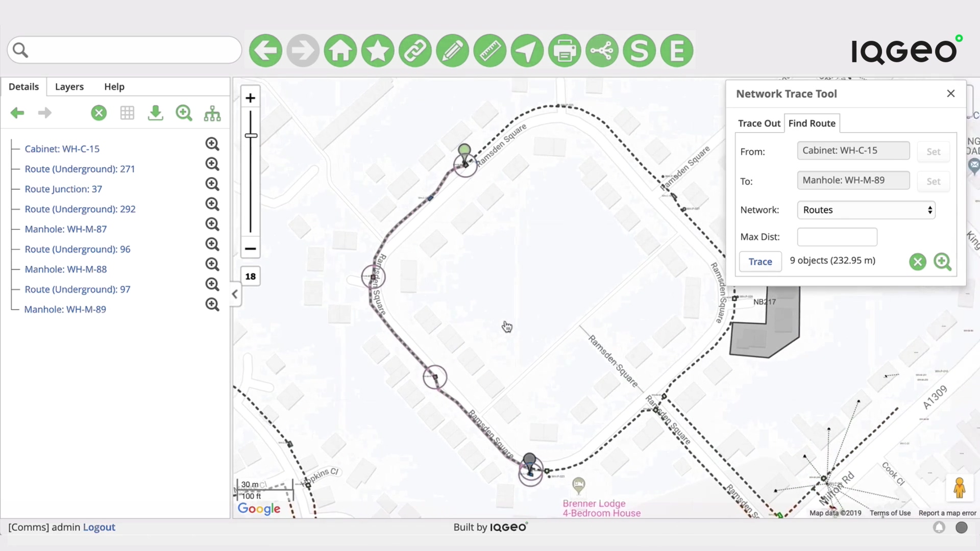
Task: Click the Locate/GPS arrow icon
Action: [527, 51]
